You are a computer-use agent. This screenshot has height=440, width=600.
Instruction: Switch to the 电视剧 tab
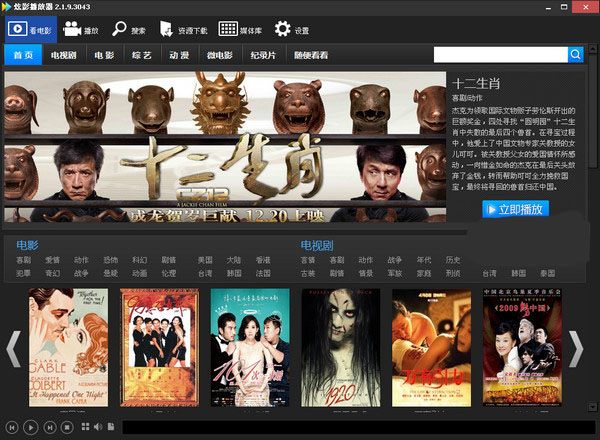[64, 55]
